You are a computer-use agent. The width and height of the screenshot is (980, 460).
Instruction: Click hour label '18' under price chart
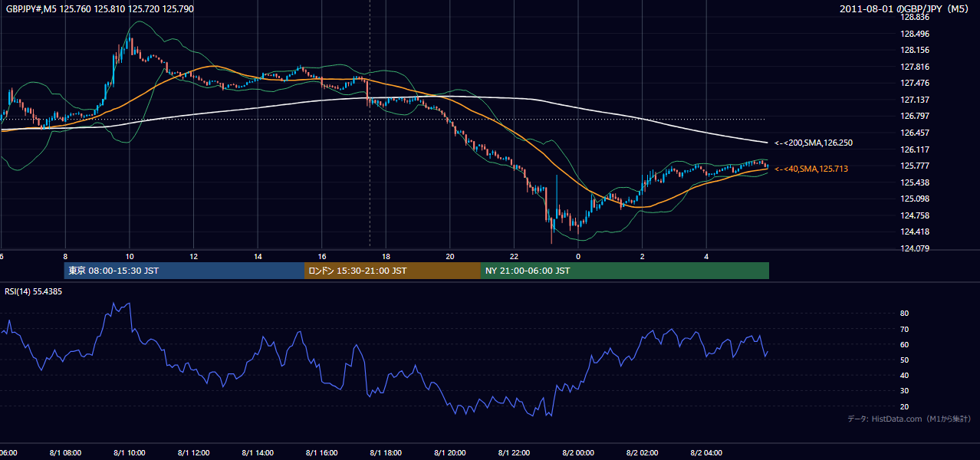pos(386,257)
